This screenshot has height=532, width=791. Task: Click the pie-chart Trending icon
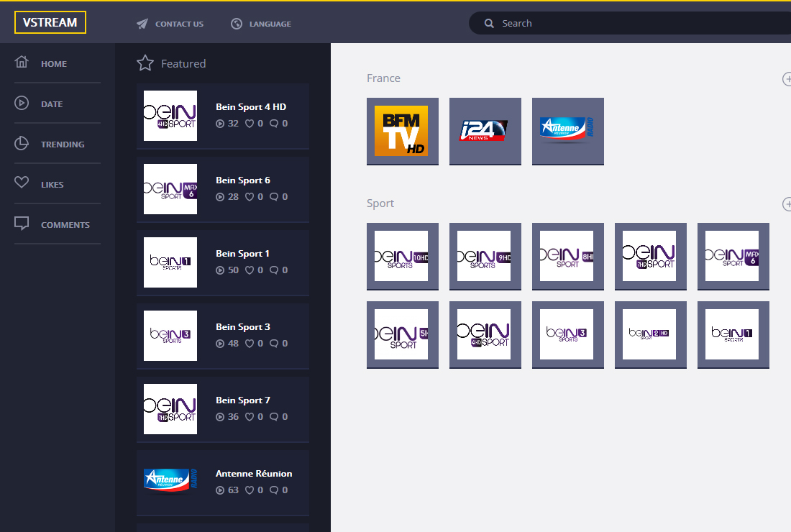[x=22, y=143]
